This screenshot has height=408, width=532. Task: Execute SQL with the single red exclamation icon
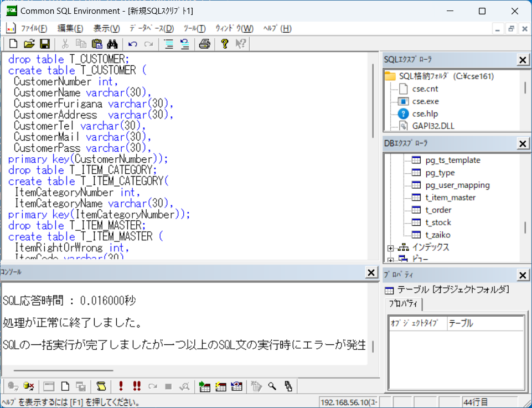pos(121,386)
